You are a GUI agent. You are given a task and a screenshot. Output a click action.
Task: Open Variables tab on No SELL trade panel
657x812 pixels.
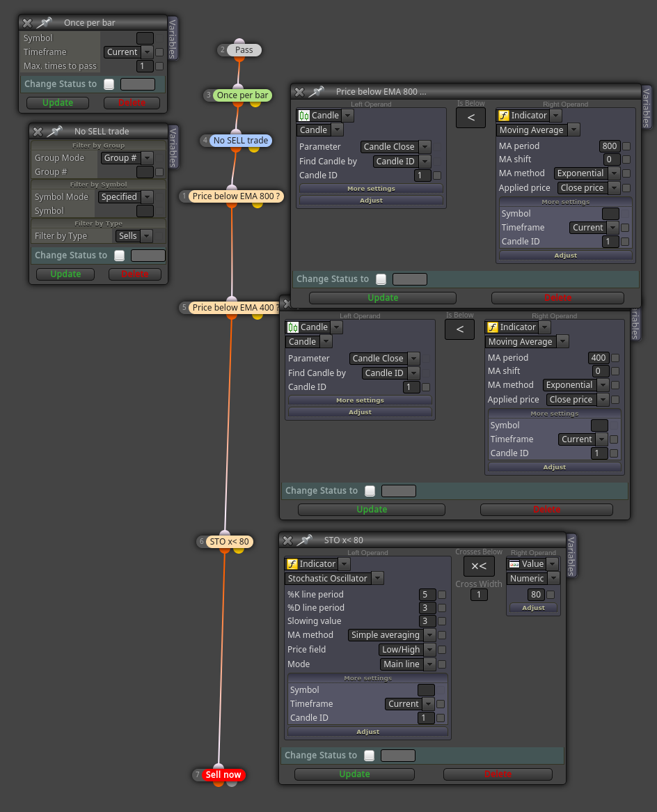coord(173,146)
